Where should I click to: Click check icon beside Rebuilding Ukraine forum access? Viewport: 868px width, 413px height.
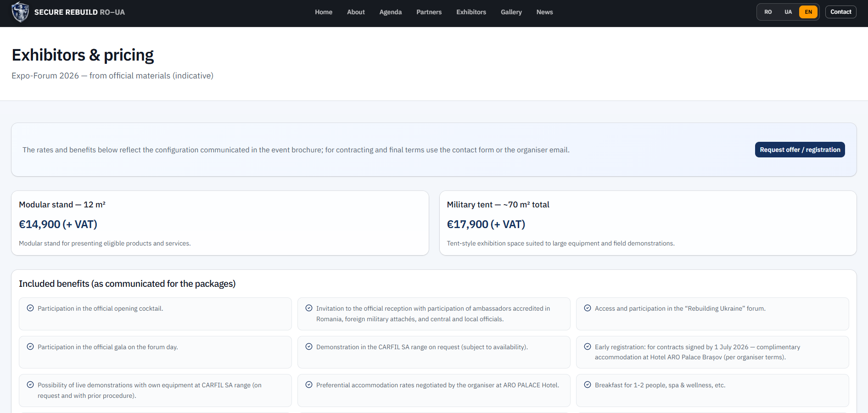coord(588,308)
